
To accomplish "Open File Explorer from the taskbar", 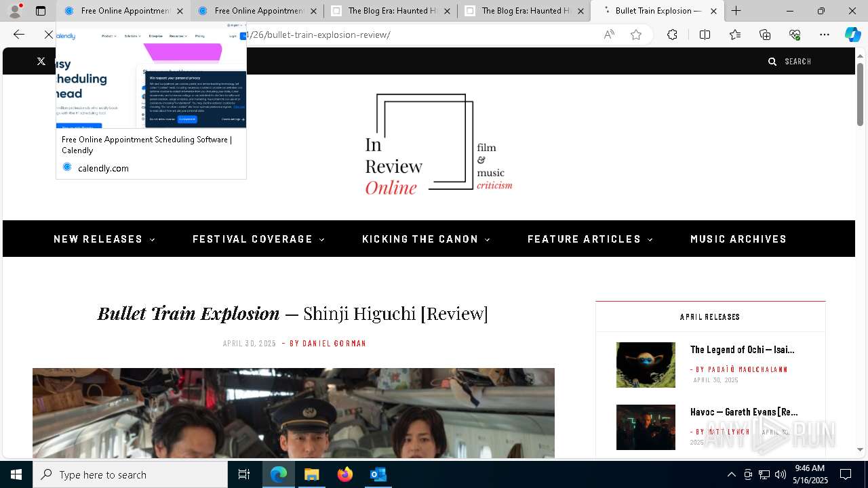I will click(x=312, y=474).
